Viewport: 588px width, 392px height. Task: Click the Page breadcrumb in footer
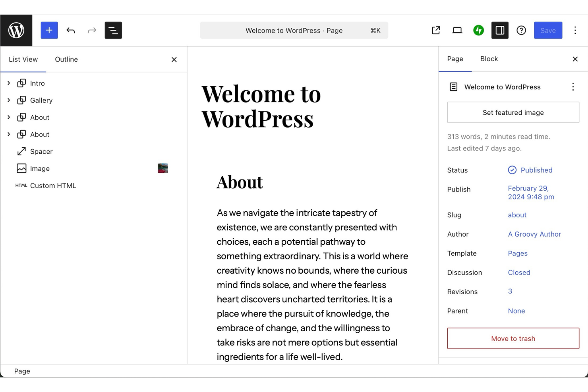pos(22,371)
